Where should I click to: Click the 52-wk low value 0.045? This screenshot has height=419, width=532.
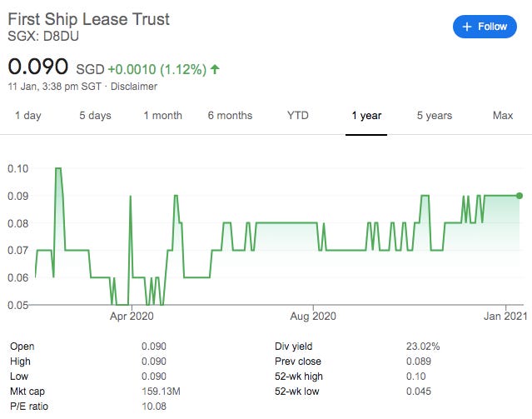tap(419, 392)
